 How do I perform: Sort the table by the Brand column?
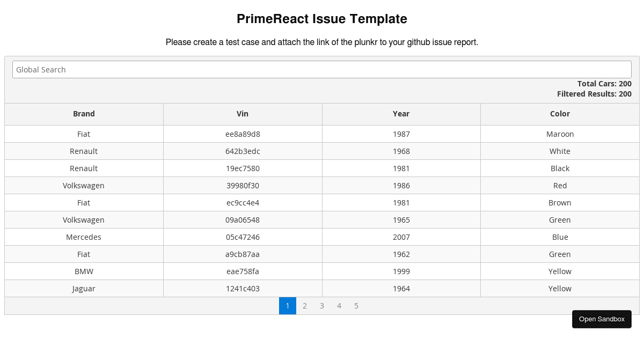84,114
